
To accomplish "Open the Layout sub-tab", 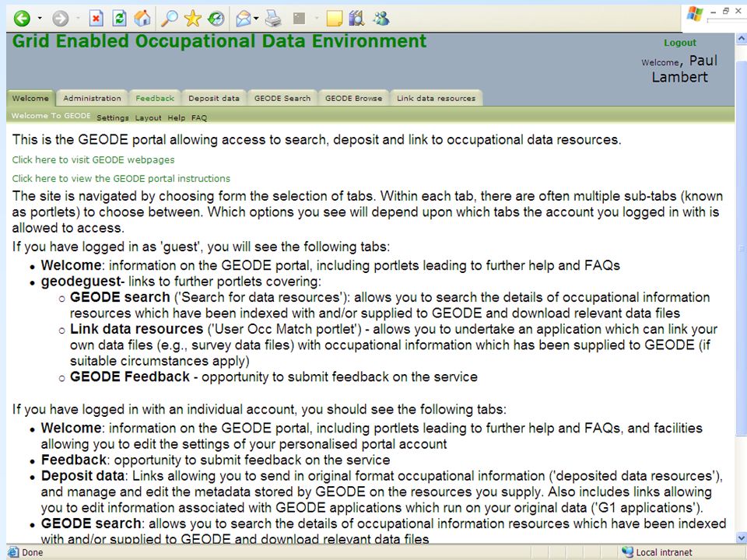I will tap(148, 117).
